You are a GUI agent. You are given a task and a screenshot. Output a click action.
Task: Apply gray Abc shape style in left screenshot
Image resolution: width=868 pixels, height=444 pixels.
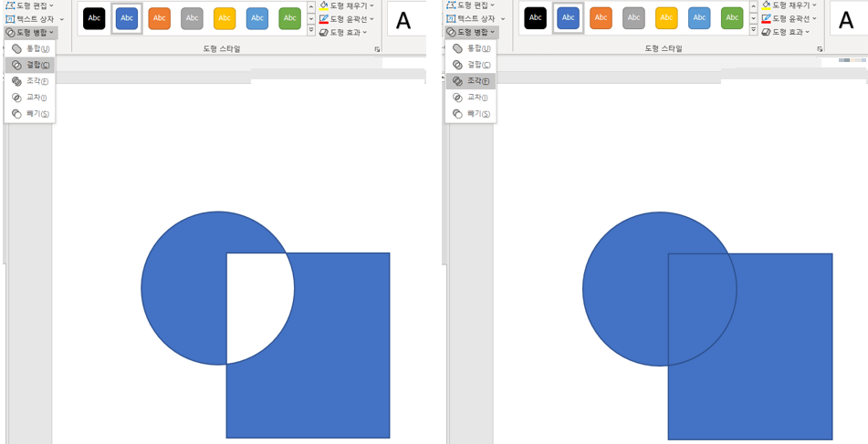[x=192, y=18]
